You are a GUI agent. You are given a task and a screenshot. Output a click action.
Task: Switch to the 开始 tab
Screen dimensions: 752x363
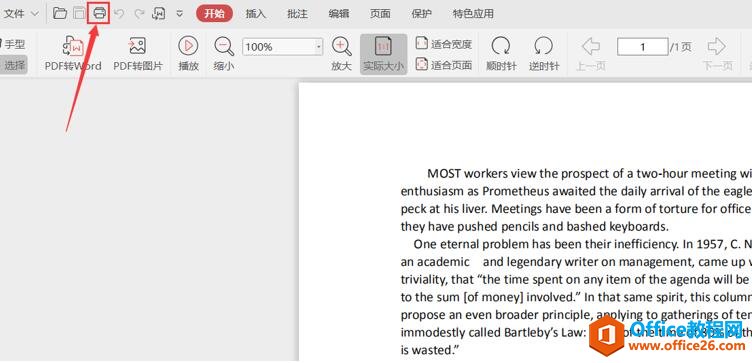point(214,13)
